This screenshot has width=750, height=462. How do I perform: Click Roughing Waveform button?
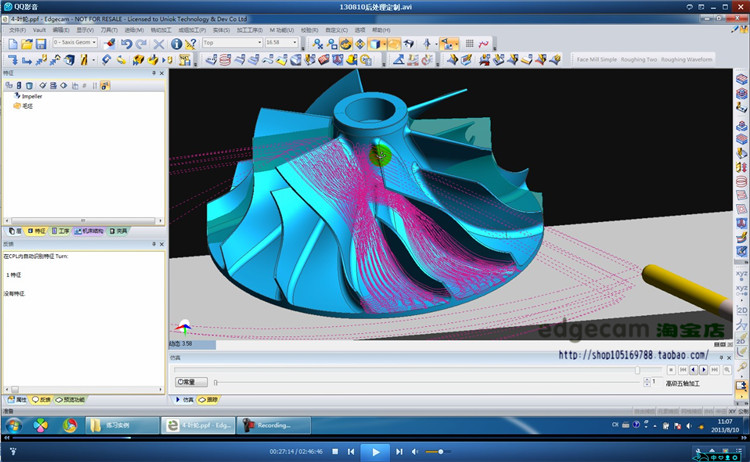point(686,59)
